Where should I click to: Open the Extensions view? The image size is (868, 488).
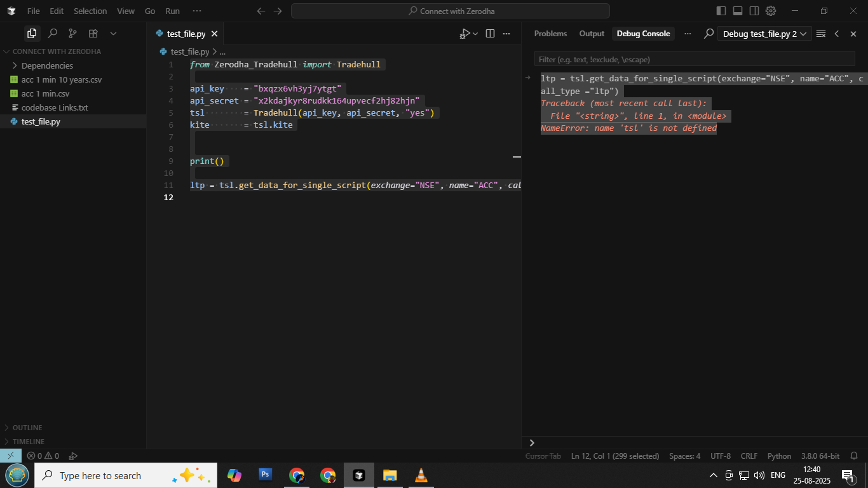pyautogui.click(x=93, y=34)
